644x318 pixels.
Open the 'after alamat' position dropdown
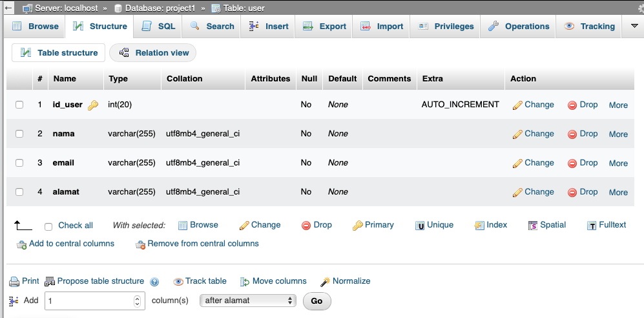point(247,301)
